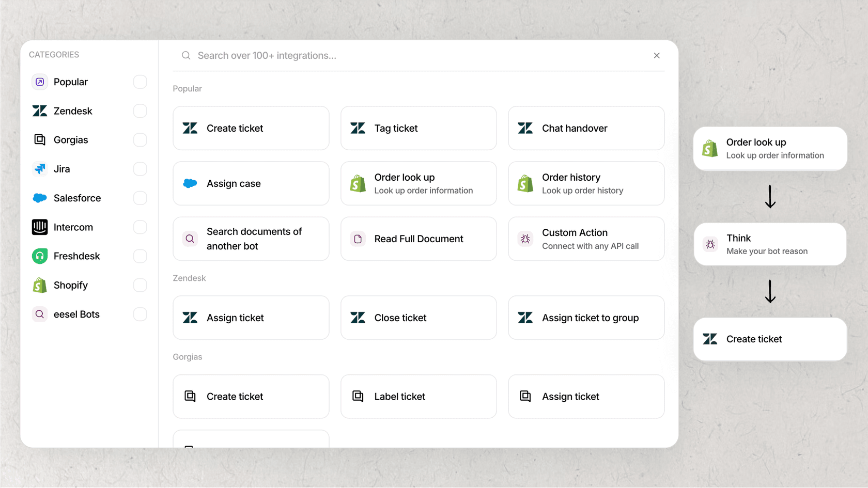Toggle the Zendesk category checkbox
This screenshot has width=868, height=488.
point(140,111)
